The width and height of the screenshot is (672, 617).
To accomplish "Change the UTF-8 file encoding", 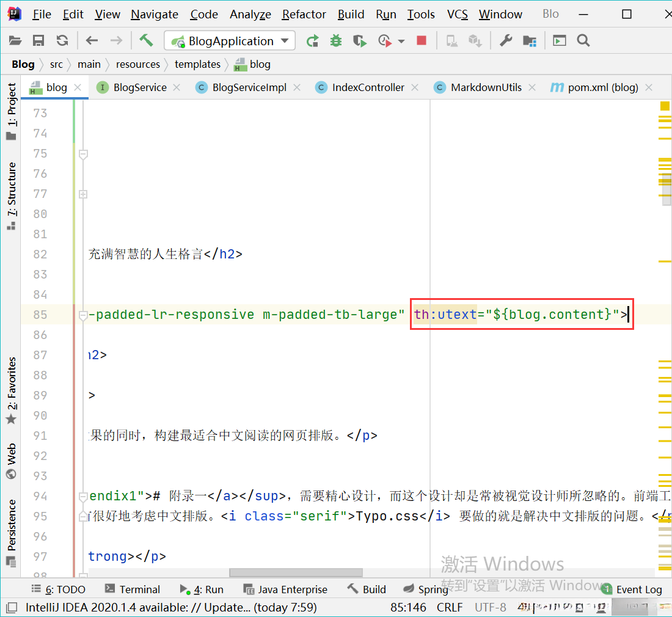I will pos(491,608).
